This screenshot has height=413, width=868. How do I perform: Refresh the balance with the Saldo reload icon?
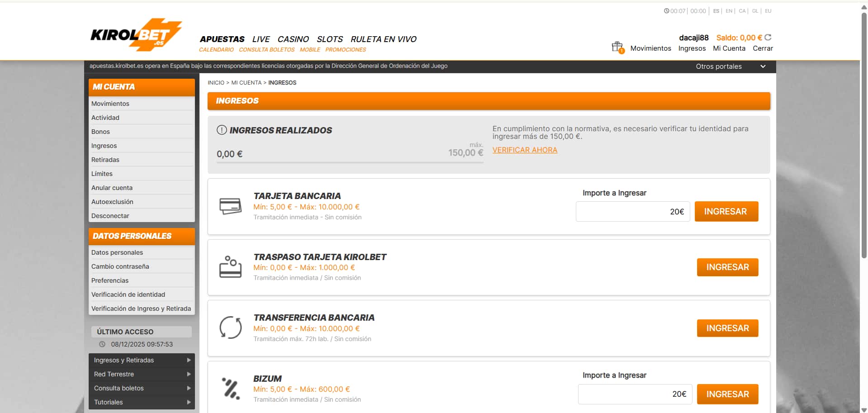tap(768, 38)
